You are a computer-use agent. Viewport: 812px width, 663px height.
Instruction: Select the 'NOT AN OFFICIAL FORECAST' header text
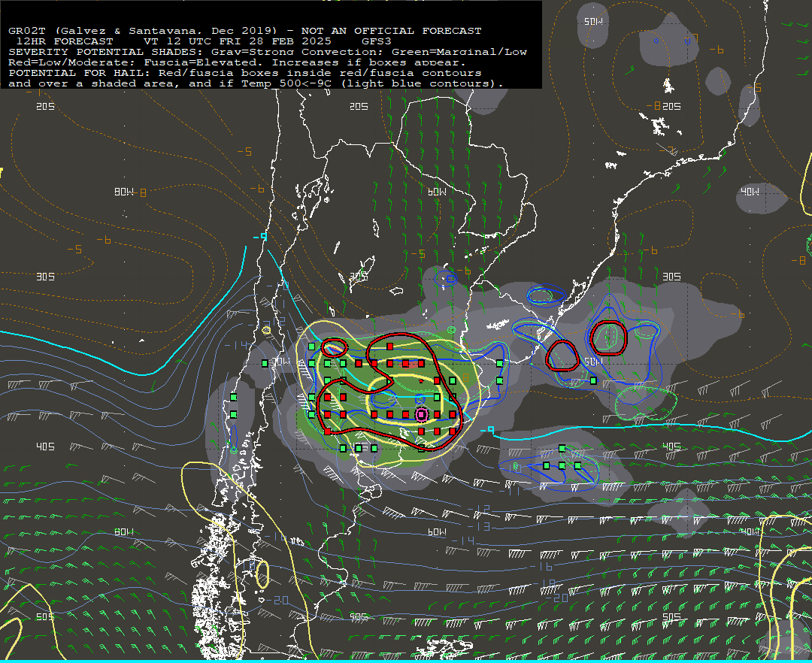coord(391,31)
